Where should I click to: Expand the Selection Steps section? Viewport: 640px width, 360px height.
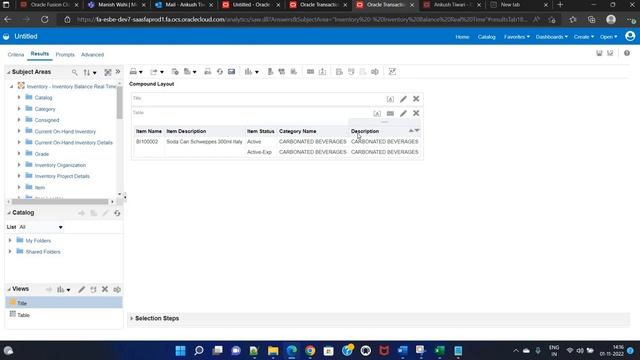[x=131, y=318]
